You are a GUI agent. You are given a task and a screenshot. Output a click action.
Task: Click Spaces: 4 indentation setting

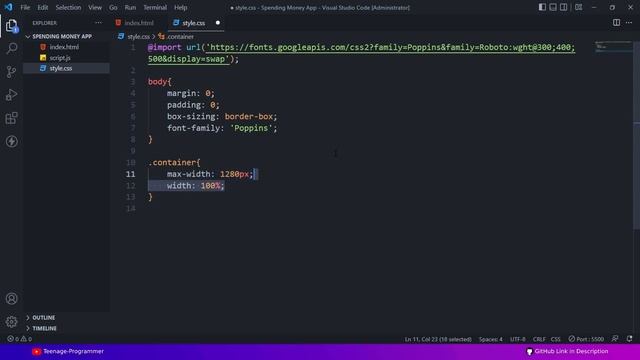click(x=491, y=339)
